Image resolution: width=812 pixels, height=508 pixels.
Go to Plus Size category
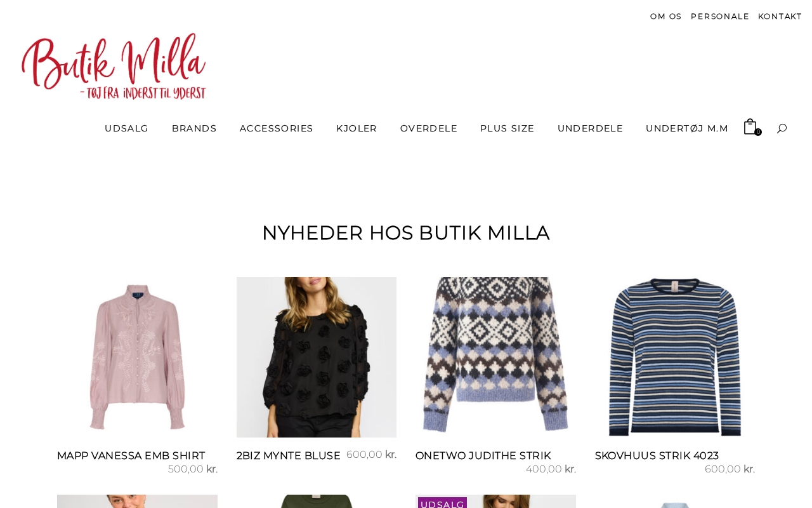pos(507,128)
